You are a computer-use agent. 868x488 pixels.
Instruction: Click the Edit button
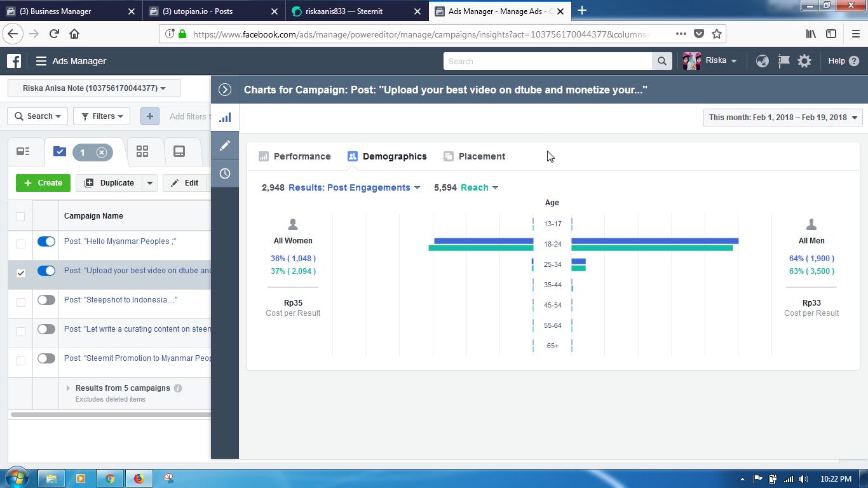[x=185, y=183]
